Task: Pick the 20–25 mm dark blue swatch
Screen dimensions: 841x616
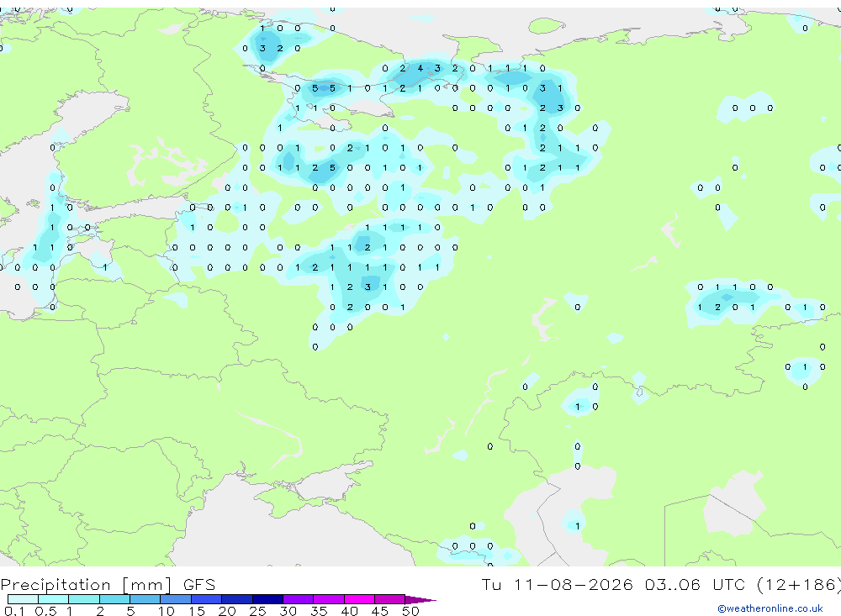Action: (237, 599)
